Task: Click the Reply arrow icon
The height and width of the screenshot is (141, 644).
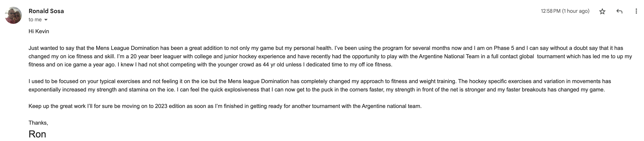Action: [619, 11]
